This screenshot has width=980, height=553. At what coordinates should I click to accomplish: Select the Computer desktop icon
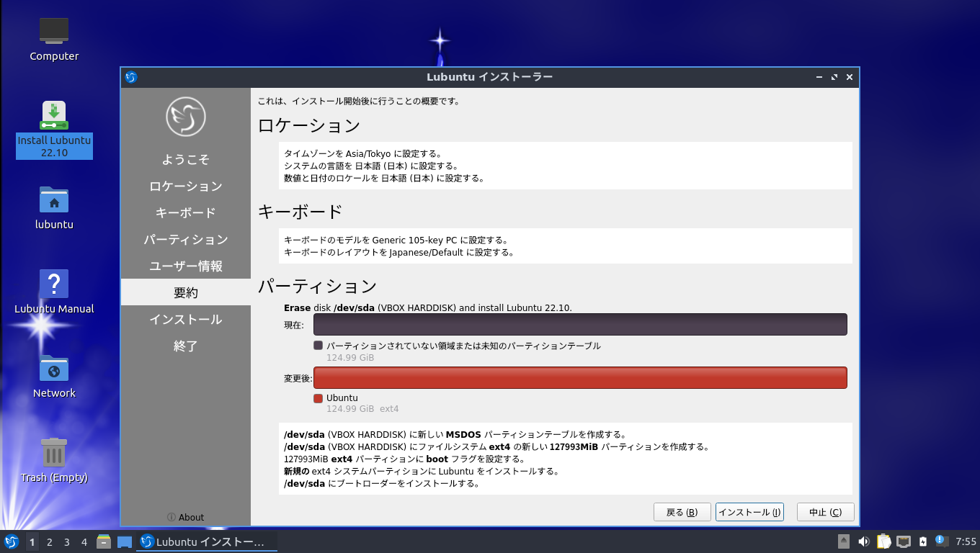coord(54,40)
